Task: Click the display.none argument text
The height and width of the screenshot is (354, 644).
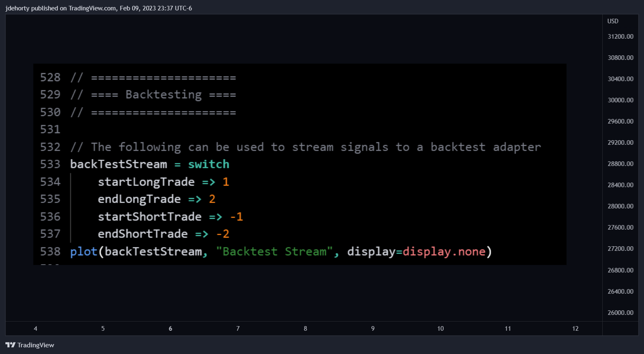Action: tap(444, 252)
